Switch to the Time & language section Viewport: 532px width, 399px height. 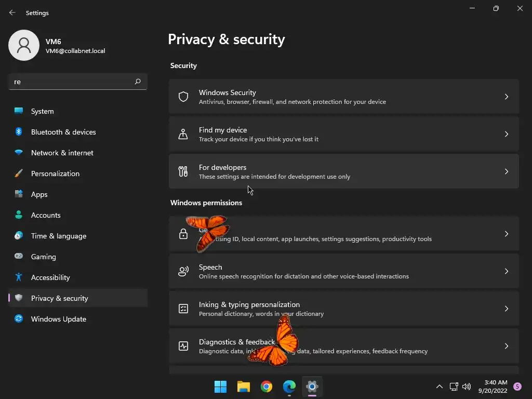(x=59, y=236)
